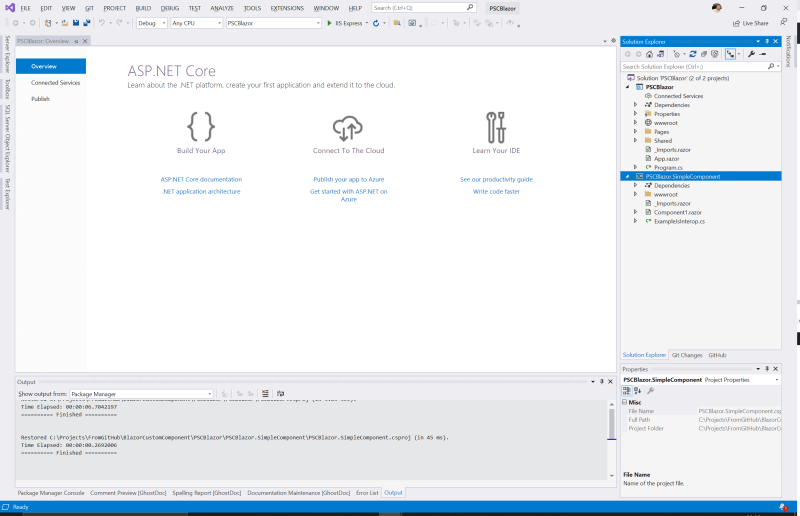Open the ANALYZE menu

click(222, 8)
